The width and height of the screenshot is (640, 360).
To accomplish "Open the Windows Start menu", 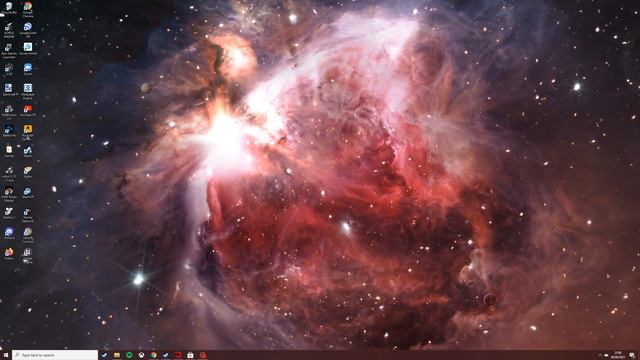I will [x=6, y=355].
